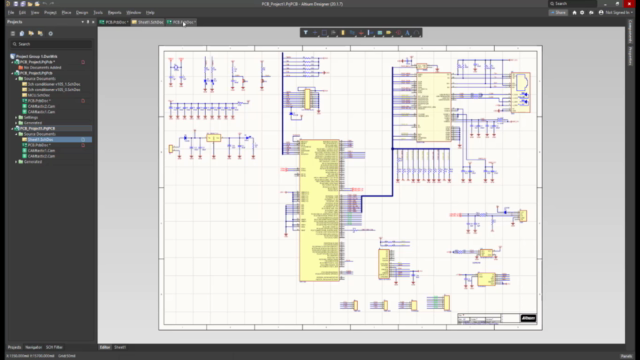Expand the bottom Generated folder in the tree
This screenshot has height=360, width=640.
[16, 162]
